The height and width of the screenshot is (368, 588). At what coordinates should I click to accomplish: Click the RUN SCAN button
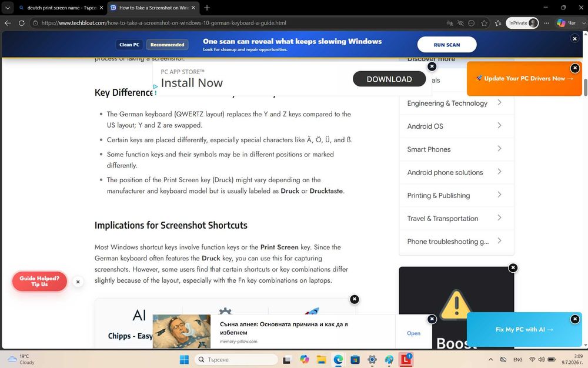pos(447,45)
